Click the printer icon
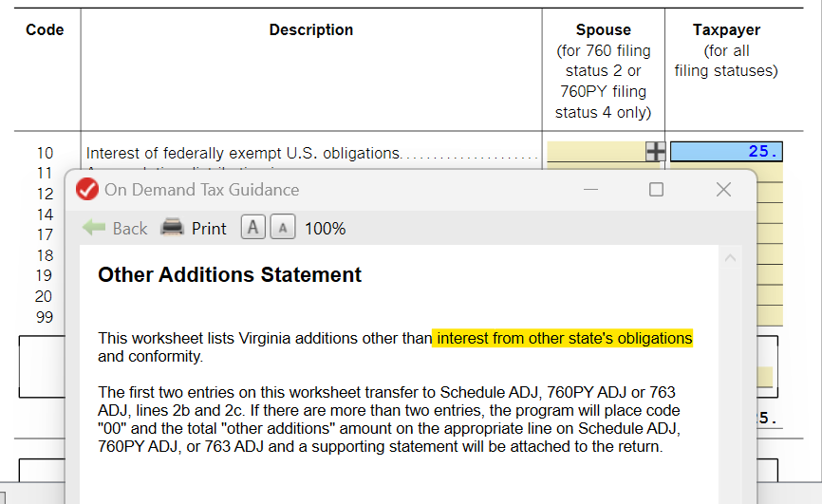Viewport: 822px width, 504px height. pos(172,228)
